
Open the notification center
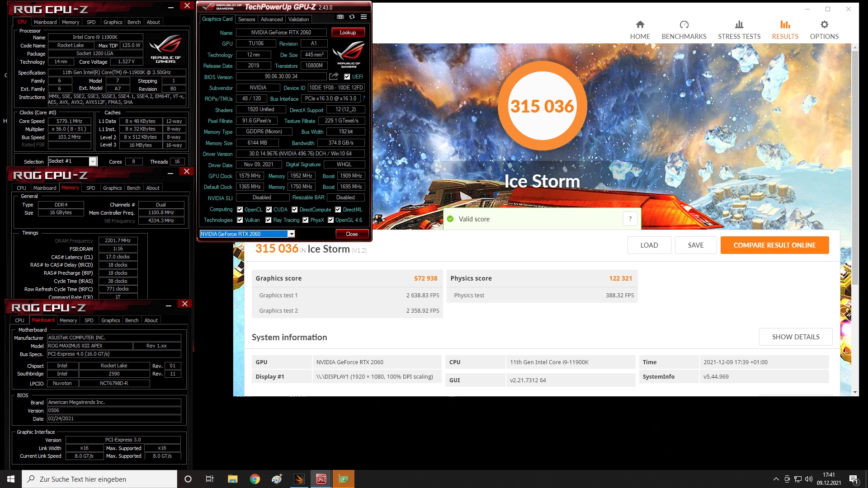pos(854,479)
